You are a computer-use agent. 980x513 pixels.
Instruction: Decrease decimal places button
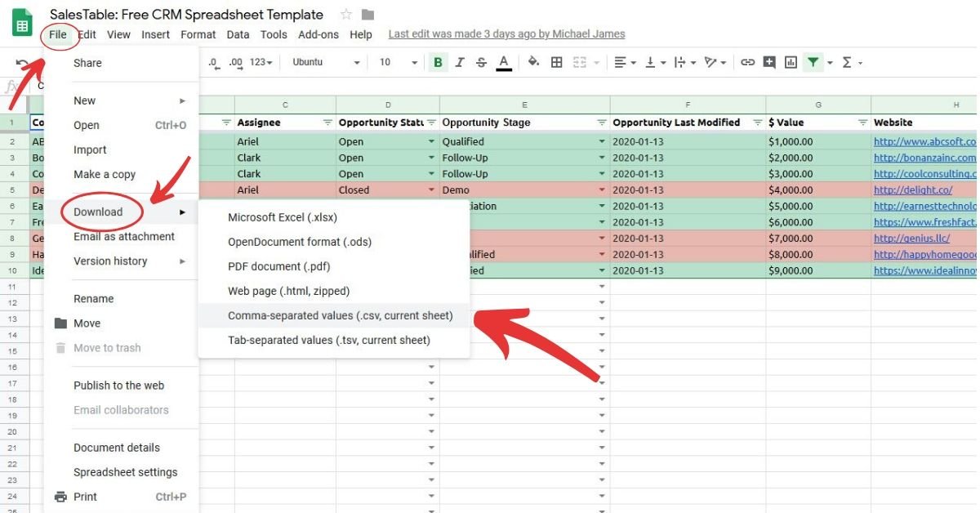point(214,62)
